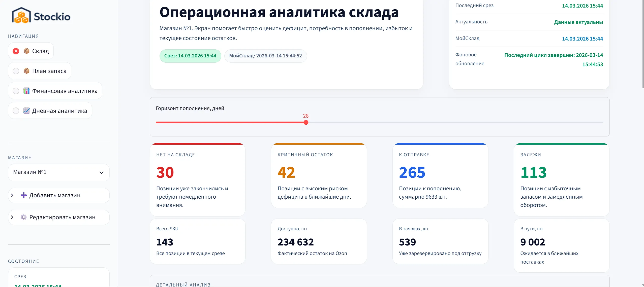This screenshot has width=644, height=287.
Task: Click the box icon beside Склад
Action: pyautogui.click(x=27, y=51)
